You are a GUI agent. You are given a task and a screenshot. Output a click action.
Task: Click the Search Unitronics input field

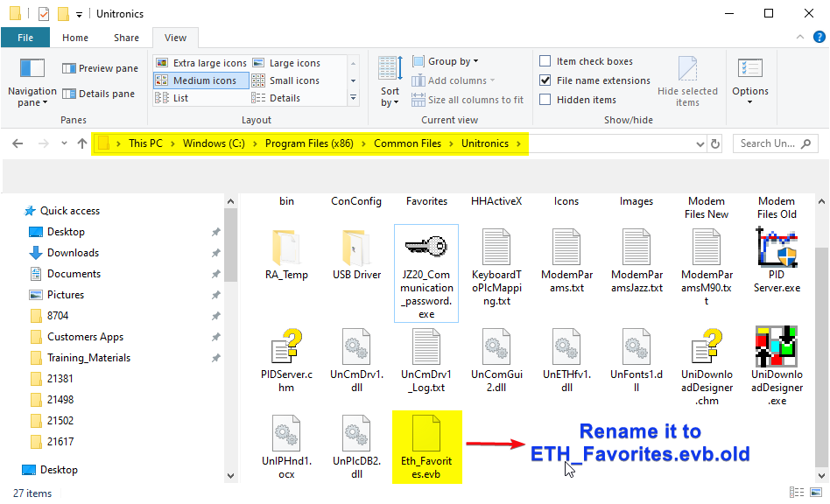pyautogui.click(x=769, y=143)
